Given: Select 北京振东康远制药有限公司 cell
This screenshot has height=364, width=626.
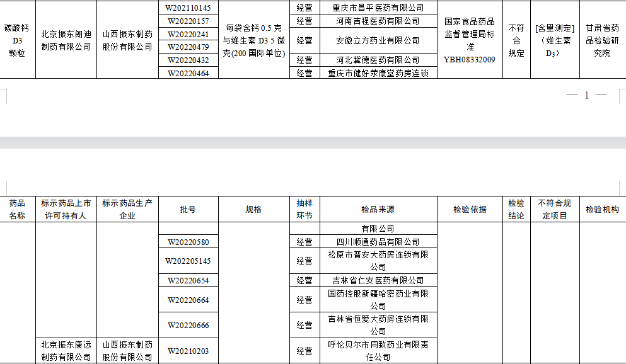Looking at the screenshot, I should [66, 351].
